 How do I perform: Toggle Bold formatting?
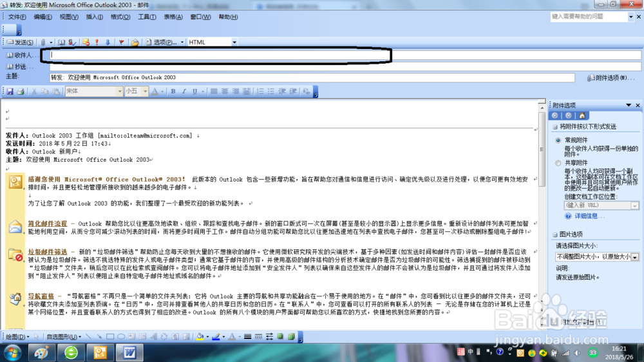click(173, 91)
